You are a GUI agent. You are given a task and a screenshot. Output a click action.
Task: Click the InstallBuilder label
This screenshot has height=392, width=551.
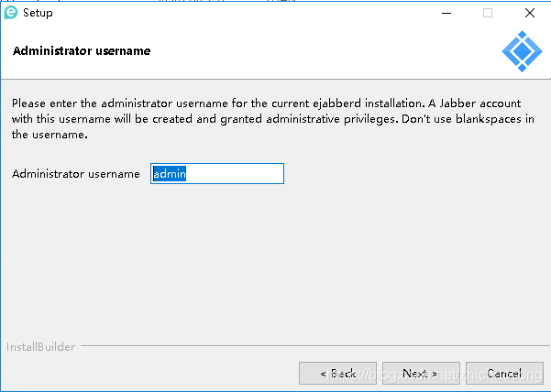click(40, 347)
